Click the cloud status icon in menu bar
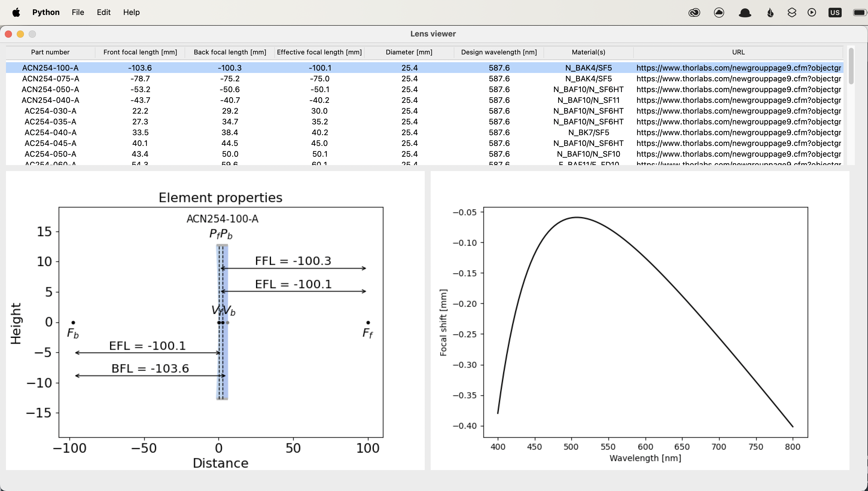This screenshot has width=868, height=491. point(719,13)
